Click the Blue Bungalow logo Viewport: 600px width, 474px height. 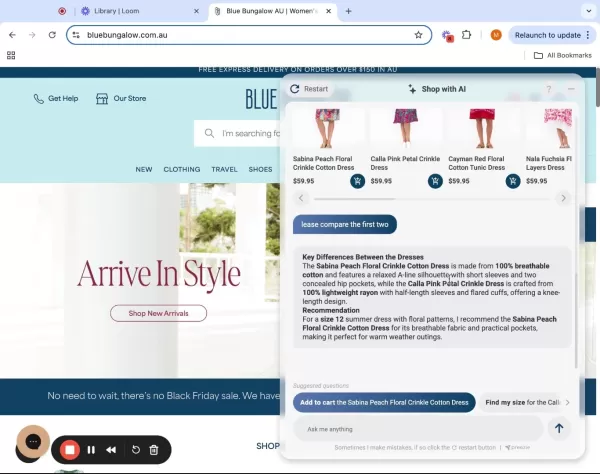pos(261,99)
